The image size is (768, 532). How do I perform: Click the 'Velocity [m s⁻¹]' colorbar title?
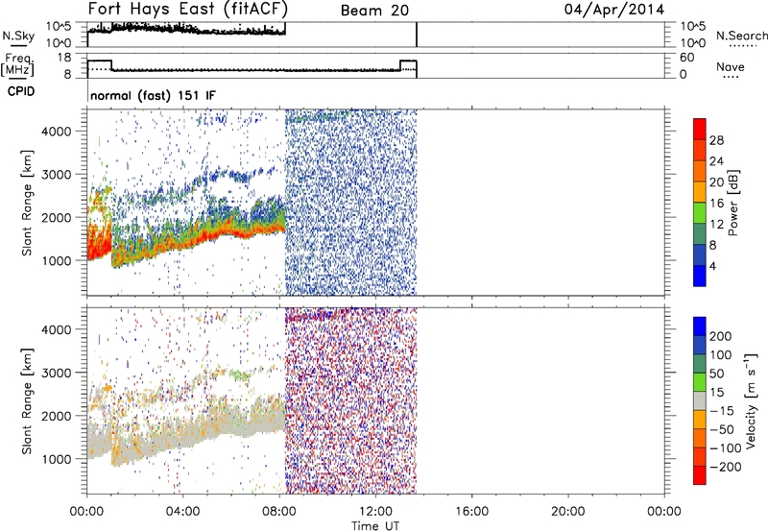click(x=751, y=400)
